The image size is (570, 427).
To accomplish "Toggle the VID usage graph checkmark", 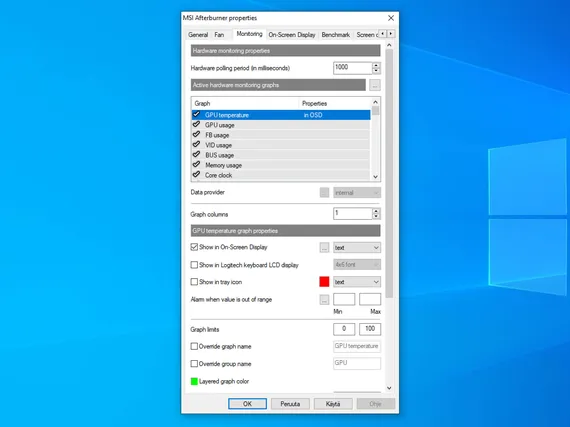I will [196, 145].
